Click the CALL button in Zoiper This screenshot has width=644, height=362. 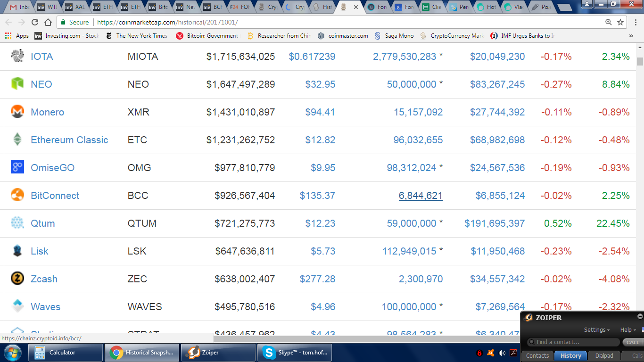[x=633, y=342]
